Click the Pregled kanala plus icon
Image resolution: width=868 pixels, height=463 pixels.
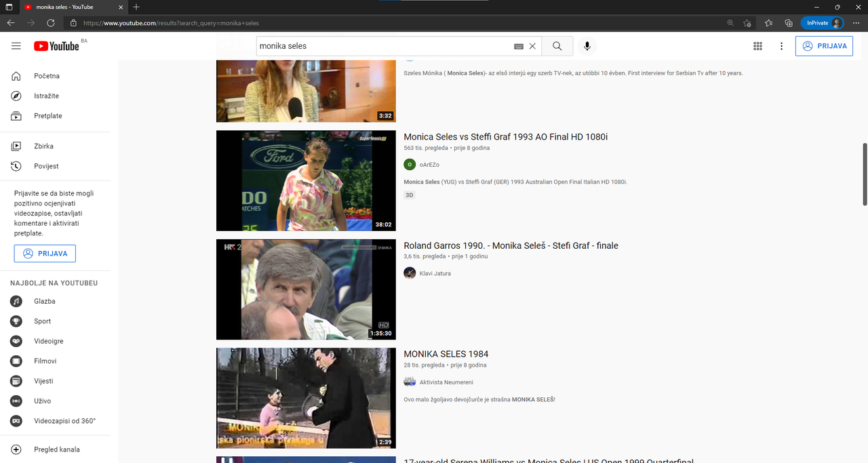(x=16, y=449)
